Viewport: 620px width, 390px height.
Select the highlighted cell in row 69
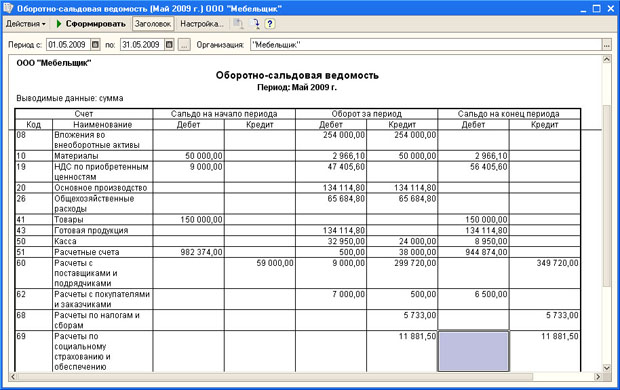(473, 351)
